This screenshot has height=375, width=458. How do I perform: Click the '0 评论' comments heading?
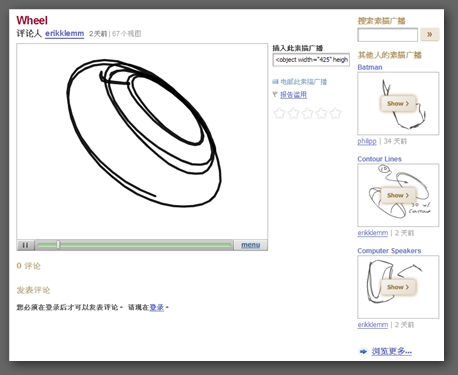pyautogui.click(x=28, y=266)
